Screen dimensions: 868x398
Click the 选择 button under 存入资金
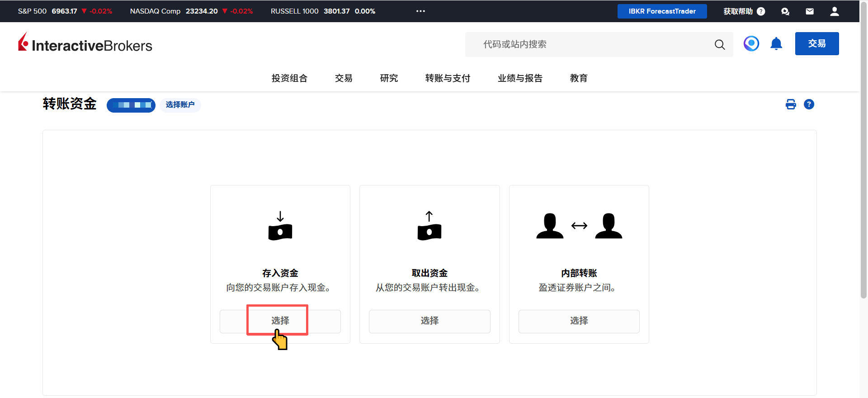point(280,321)
